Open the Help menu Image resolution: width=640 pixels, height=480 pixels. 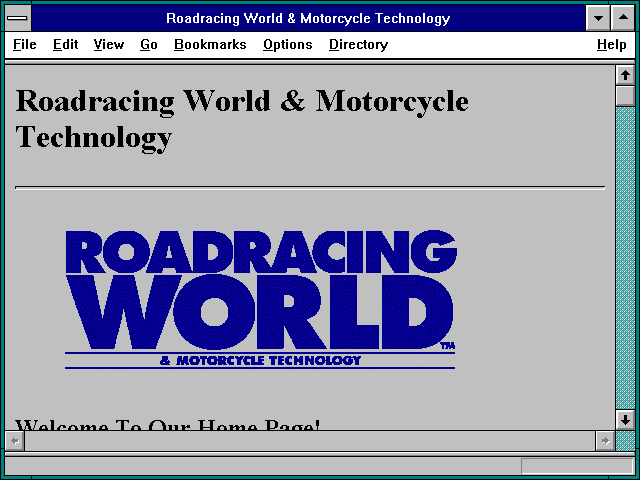point(611,44)
